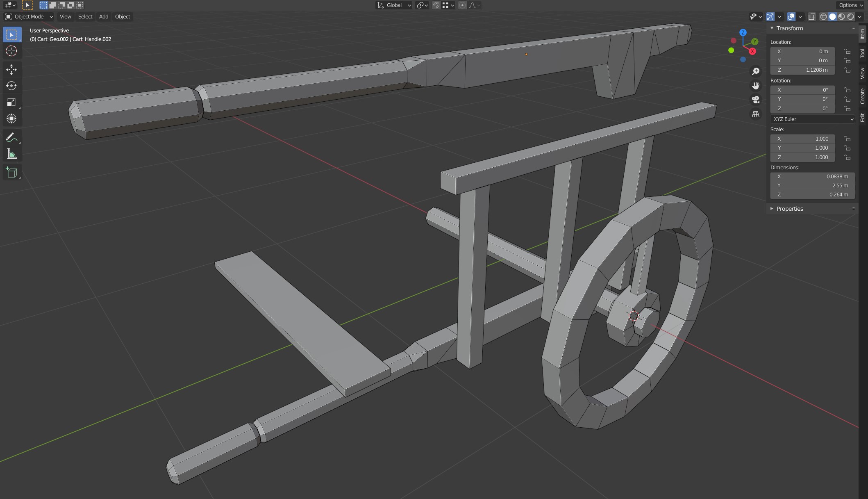This screenshot has width=868, height=499.
Task: Choose the Add Cube tool
Action: pyautogui.click(x=11, y=173)
